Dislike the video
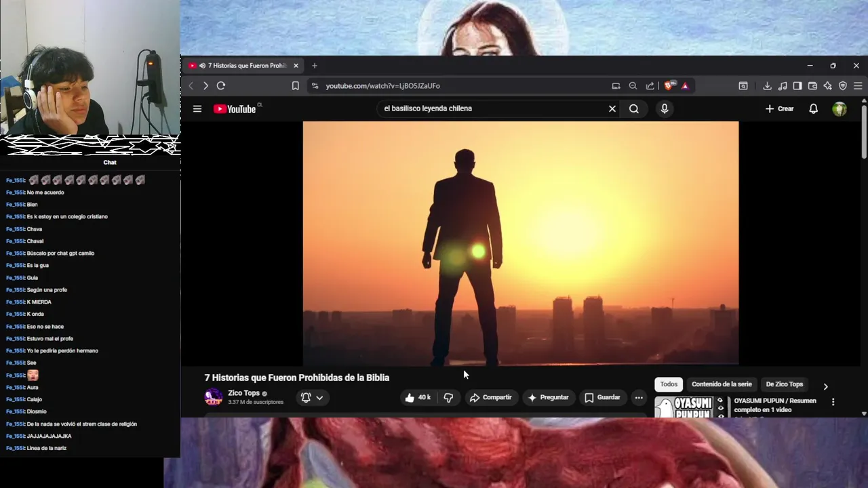 (x=449, y=398)
